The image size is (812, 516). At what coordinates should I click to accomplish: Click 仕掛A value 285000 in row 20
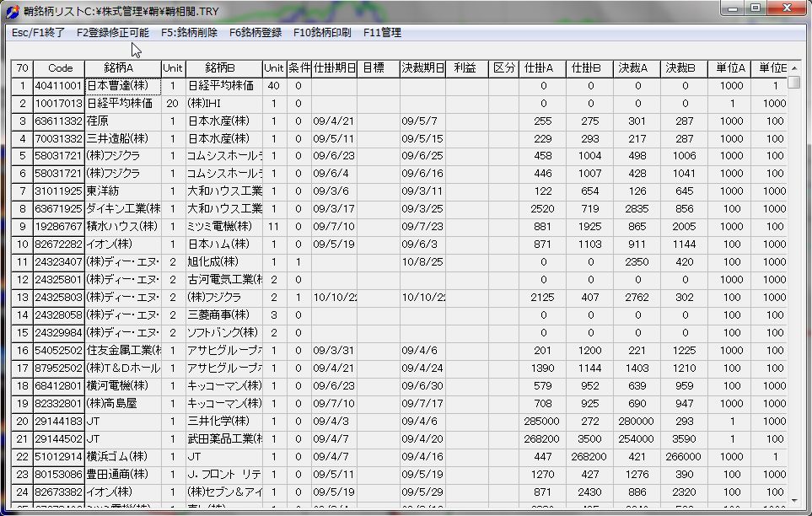pyautogui.click(x=542, y=422)
